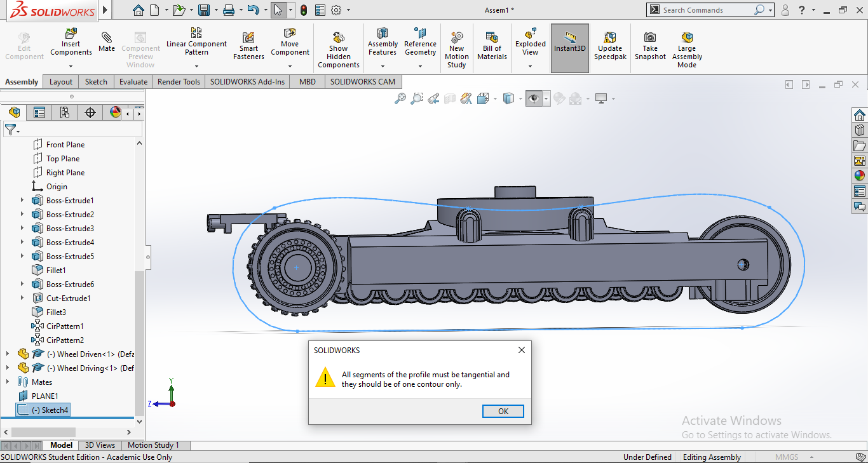Open Linear Component Pattern tool
This screenshot has height=463, width=868.
[196, 42]
